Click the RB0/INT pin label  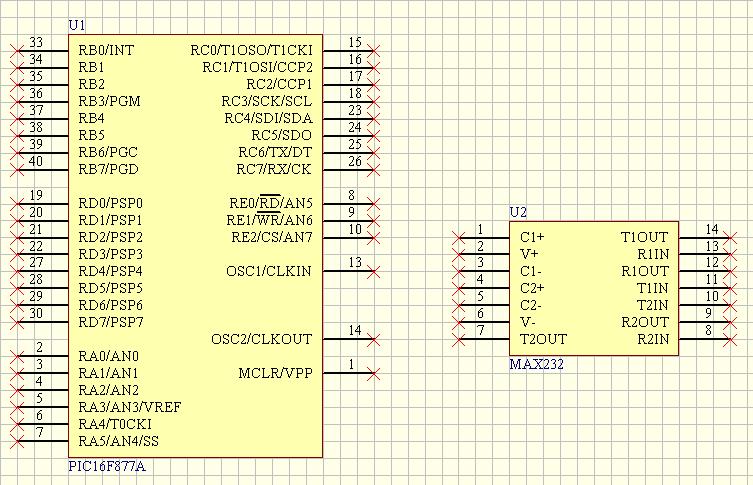pyautogui.click(x=106, y=50)
